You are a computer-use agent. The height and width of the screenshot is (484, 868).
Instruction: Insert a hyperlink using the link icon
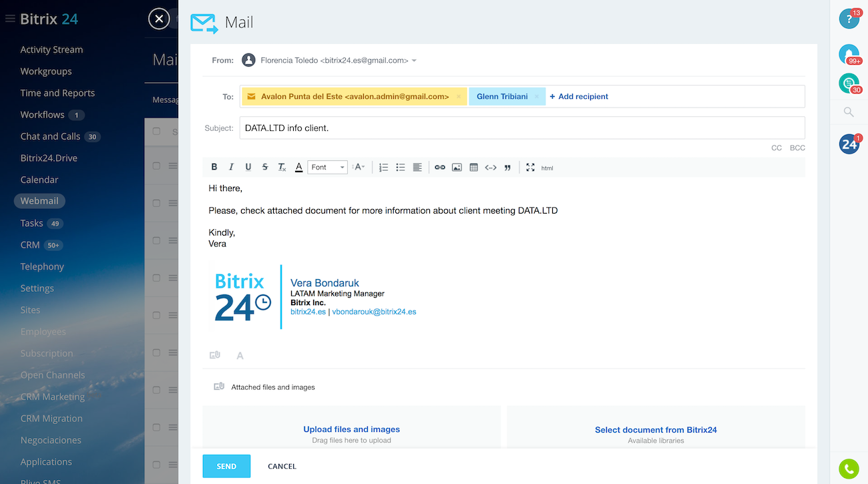click(x=440, y=168)
